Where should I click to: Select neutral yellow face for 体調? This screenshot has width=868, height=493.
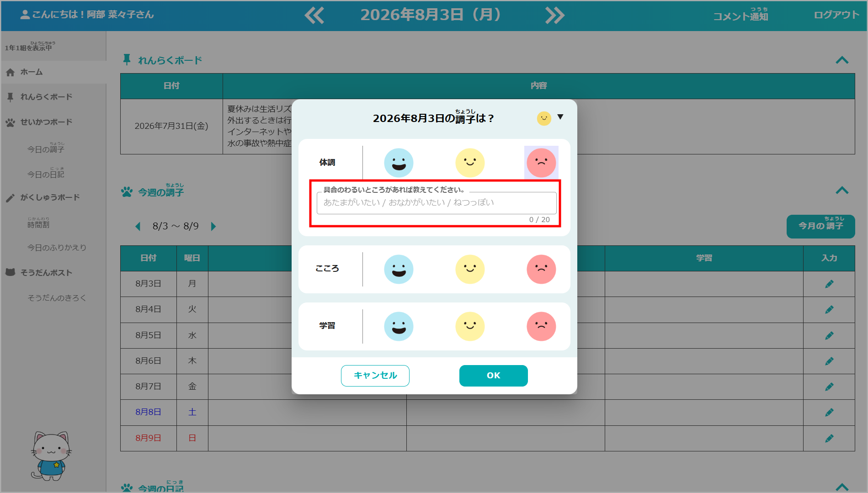[470, 163]
